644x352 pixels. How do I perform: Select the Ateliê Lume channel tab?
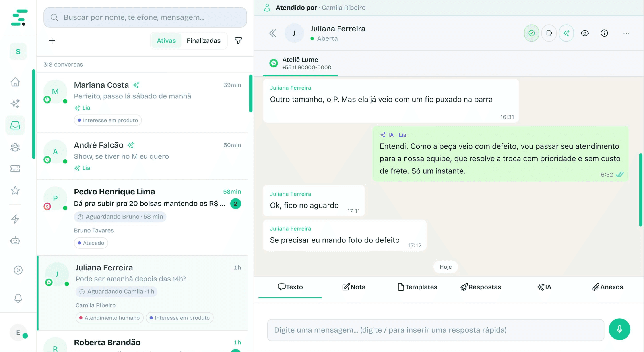(300, 63)
